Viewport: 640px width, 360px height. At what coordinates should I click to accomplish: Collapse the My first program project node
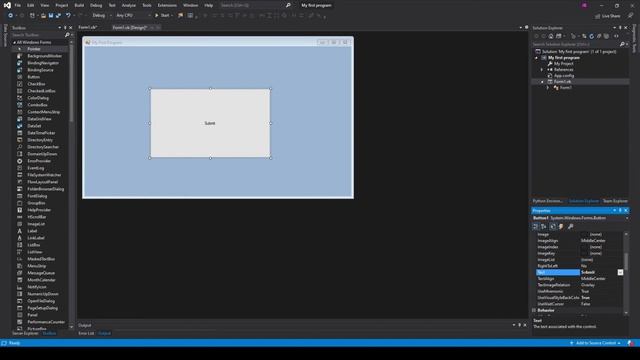tap(537, 58)
